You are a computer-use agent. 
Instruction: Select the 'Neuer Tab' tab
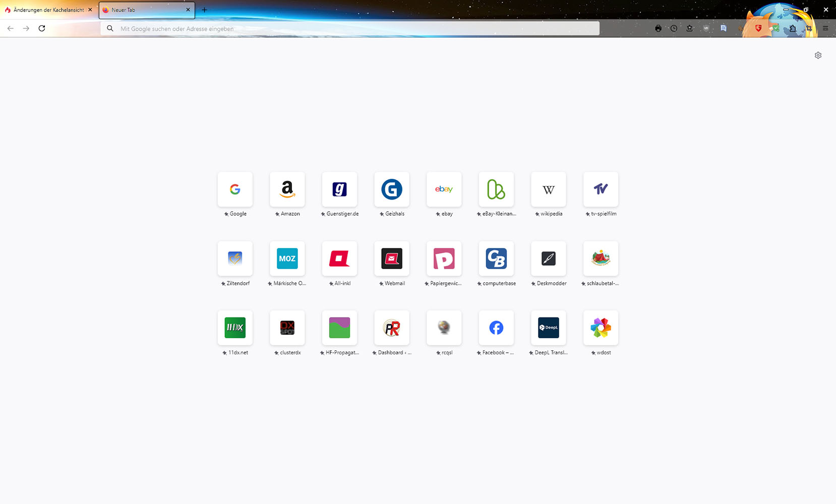click(147, 10)
